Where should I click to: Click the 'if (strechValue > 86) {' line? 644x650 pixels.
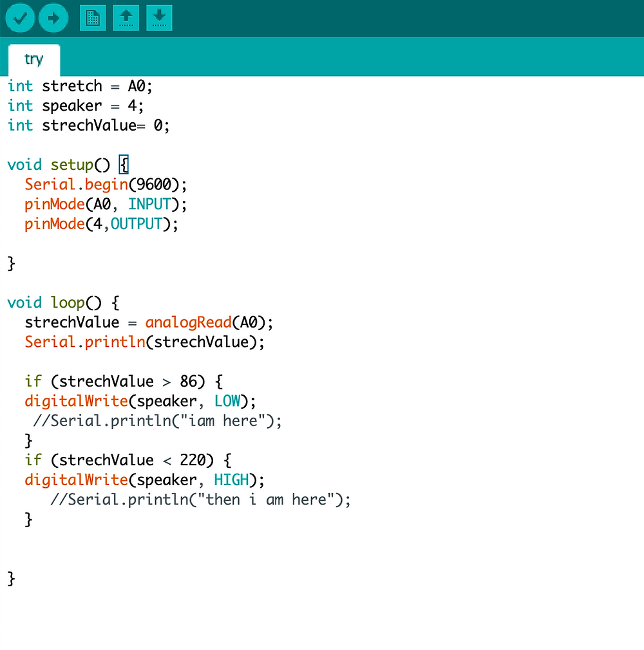[x=123, y=382]
